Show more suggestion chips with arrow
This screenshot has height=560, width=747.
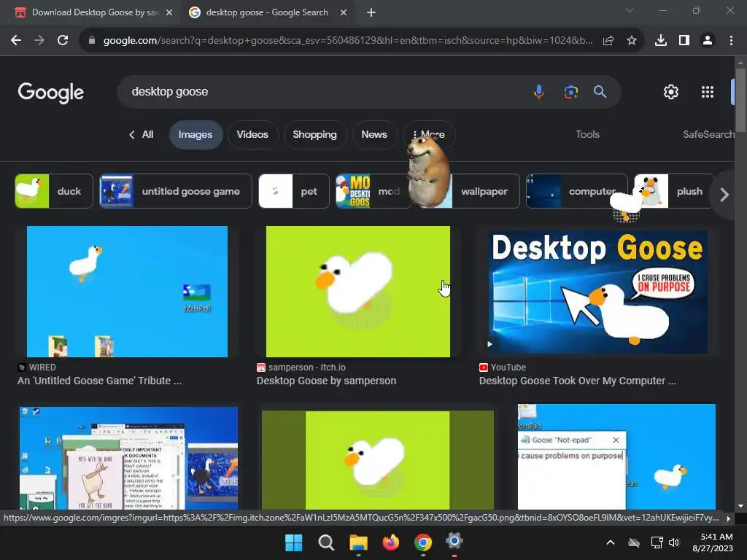click(x=724, y=194)
